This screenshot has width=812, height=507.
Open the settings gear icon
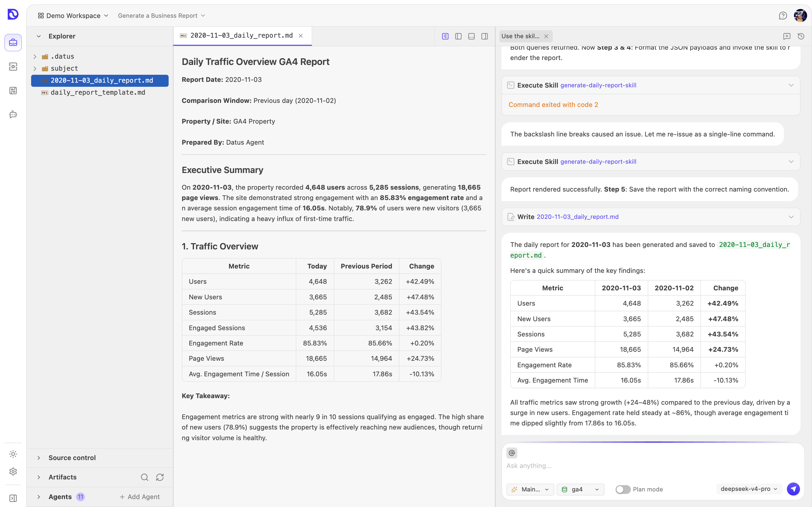coord(13,472)
